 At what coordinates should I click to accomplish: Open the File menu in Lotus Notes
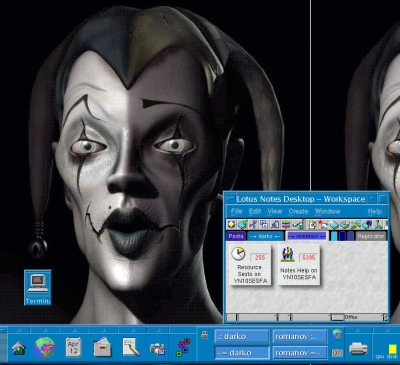coord(236,211)
